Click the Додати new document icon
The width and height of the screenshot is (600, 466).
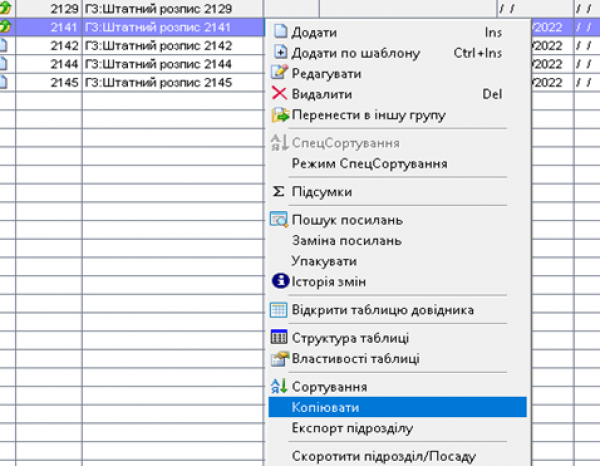click(280, 34)
